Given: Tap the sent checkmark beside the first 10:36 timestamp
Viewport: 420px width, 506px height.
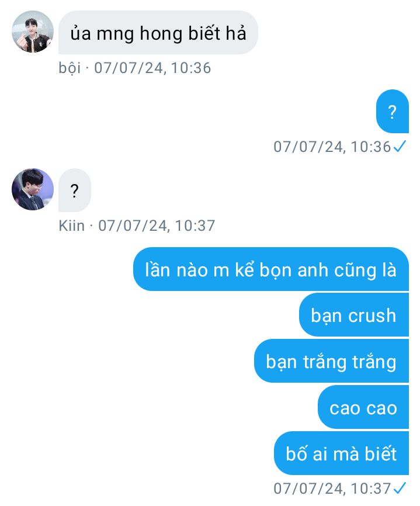Looking at the screenshot, I should coord(400,147).
